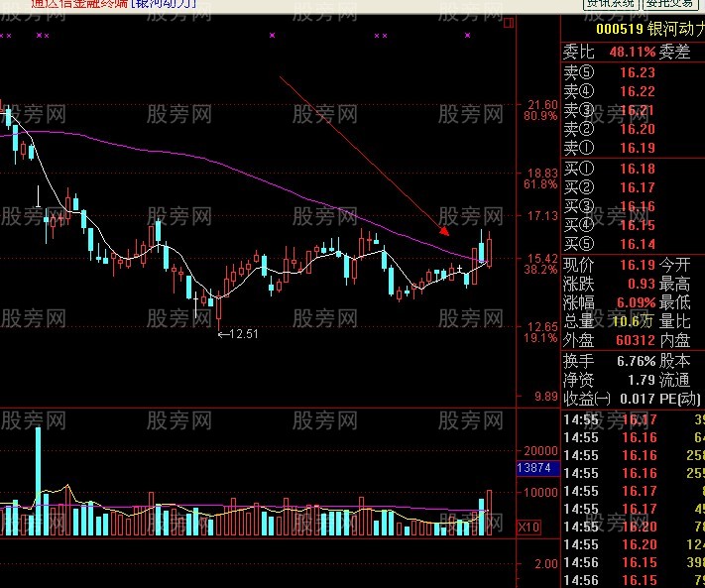Select the 000519 银河动力 stock title
The height and width of the screenshot is (588, 705).
pyautogui.click(x=650, y=29)
